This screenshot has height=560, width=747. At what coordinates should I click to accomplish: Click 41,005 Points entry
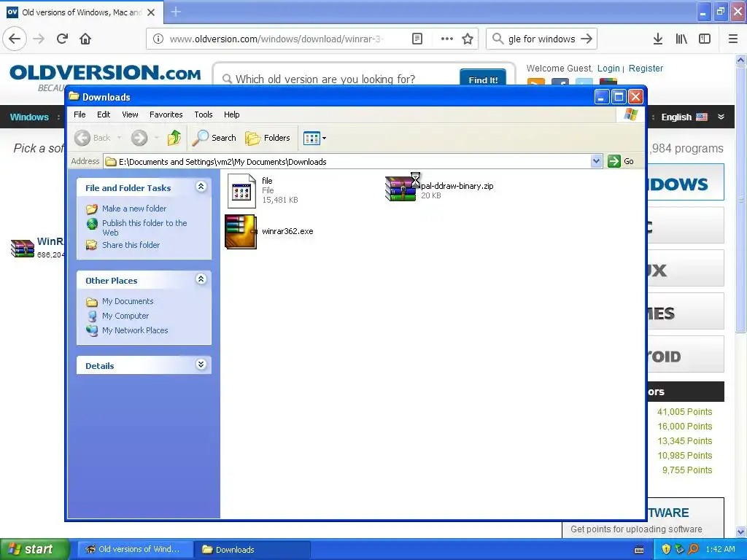click(x=684, y=411)
